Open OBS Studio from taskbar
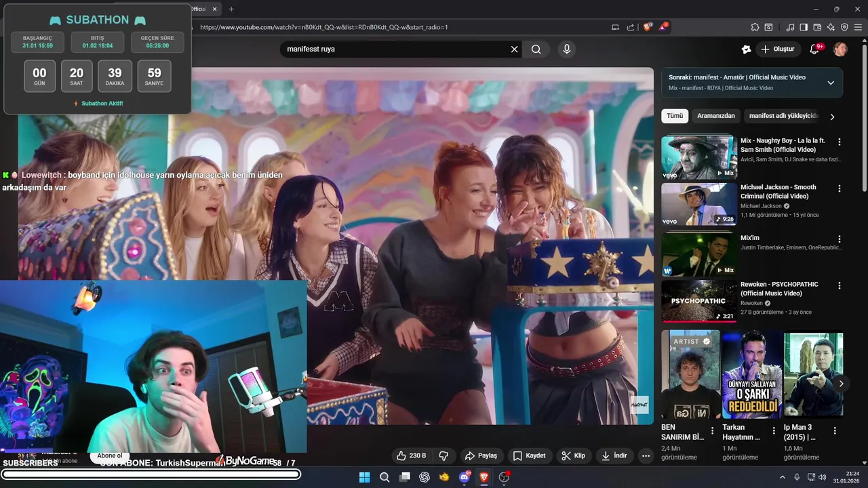 tap(505, 477)
